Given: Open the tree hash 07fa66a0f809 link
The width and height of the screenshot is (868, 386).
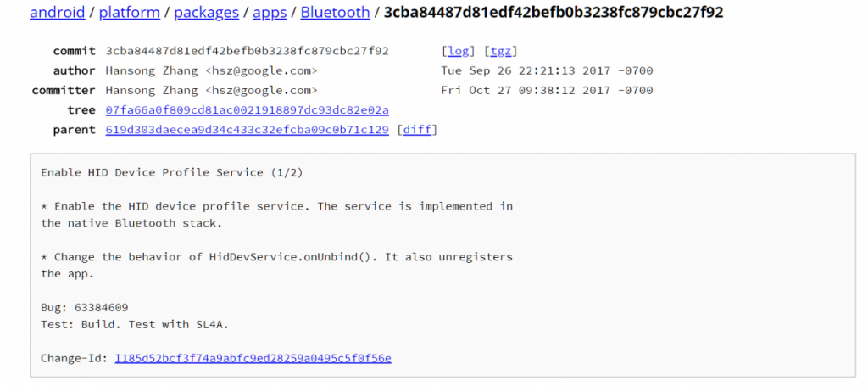Looking at the screenshot, I should point(247,110).
